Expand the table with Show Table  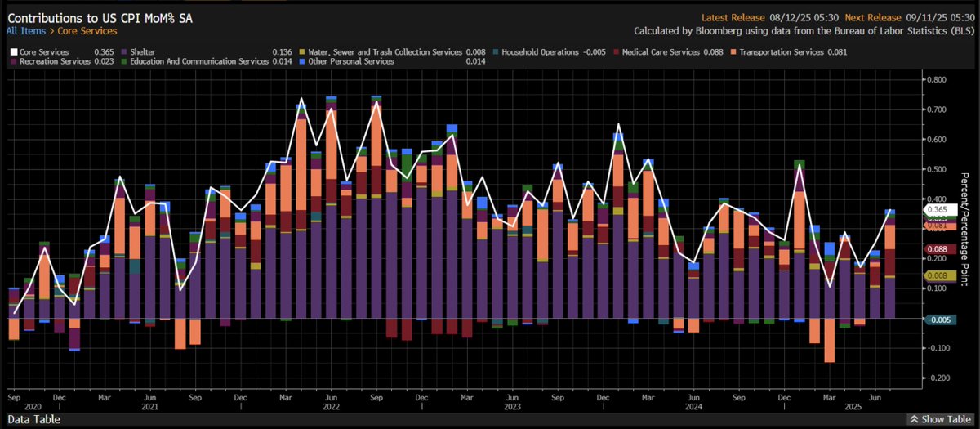[x=941, y=419]
